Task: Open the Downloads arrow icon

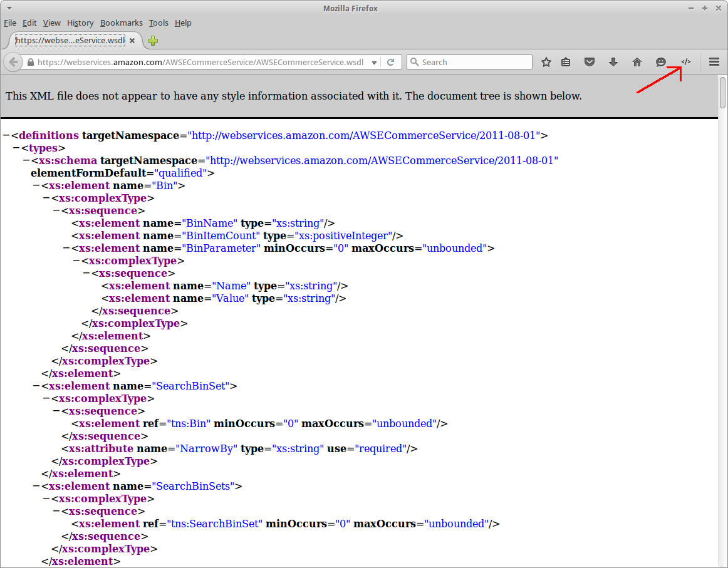Action: (613, 62)
